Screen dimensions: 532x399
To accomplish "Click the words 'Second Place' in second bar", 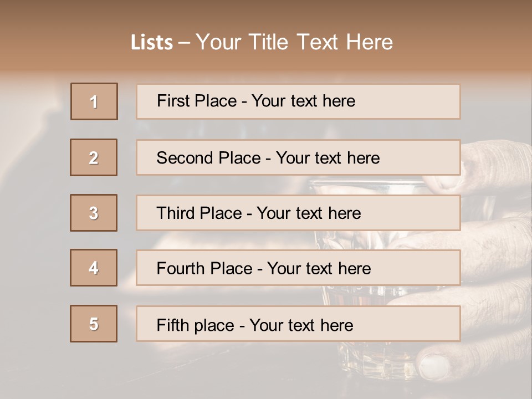I will [x=209, y=158].
